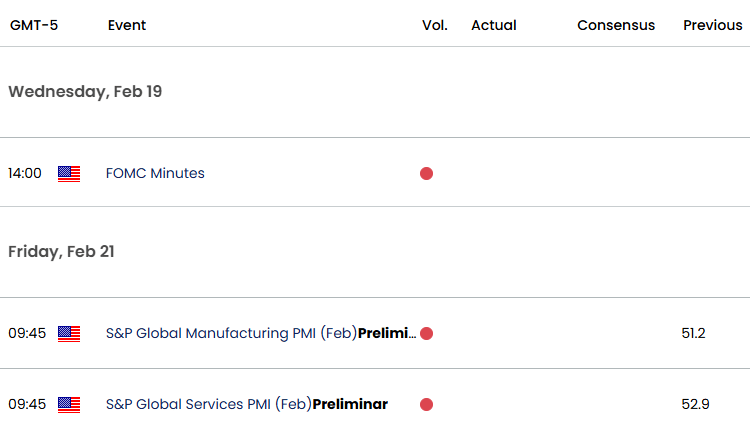Open S&P Global Services PMI event
Image resolution: width=750 pixels, height=423 pixels.
[247, 404]
